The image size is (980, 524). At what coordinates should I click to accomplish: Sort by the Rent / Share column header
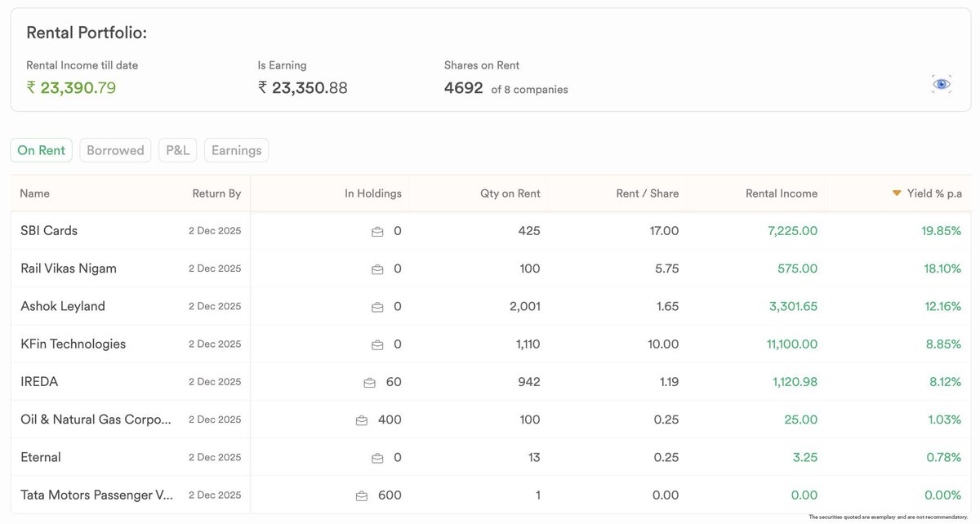648,193
